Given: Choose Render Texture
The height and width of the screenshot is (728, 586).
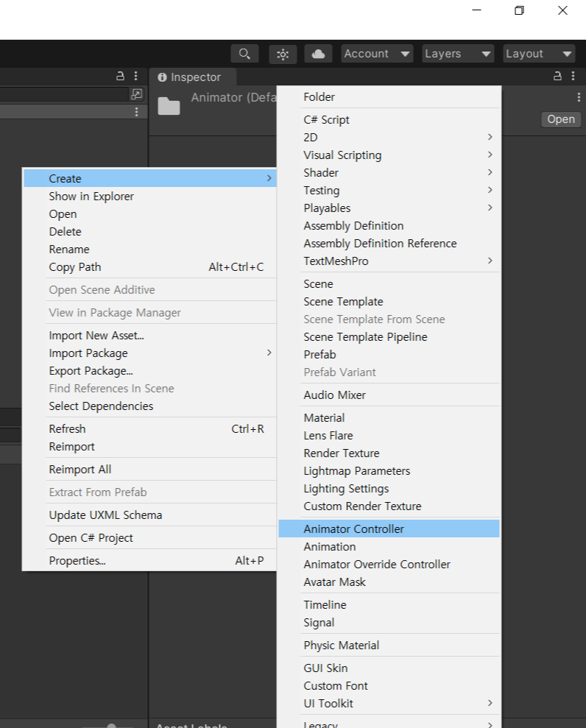Looking at the screenshot, I should (x=389, y=453).
